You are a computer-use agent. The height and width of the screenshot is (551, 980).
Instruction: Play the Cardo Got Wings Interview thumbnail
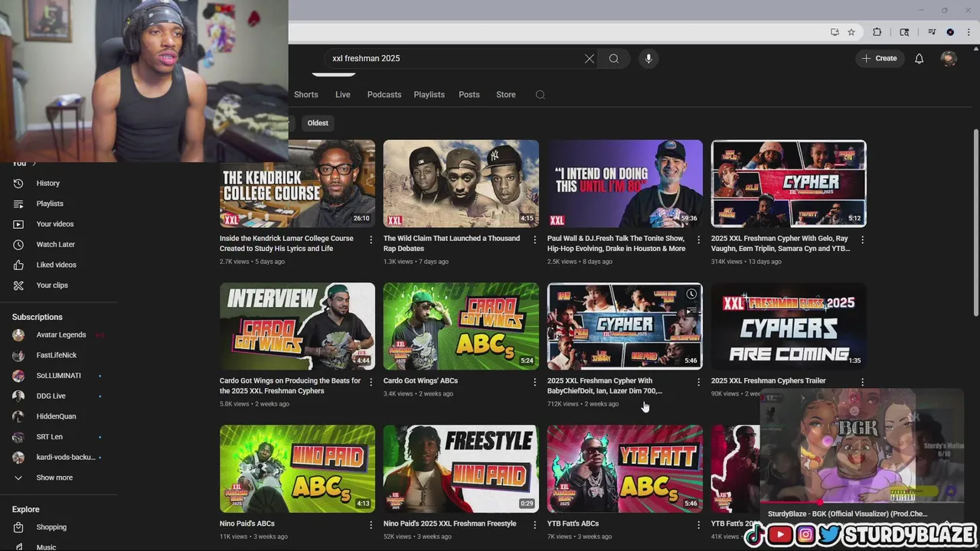[x=297, y=326]
